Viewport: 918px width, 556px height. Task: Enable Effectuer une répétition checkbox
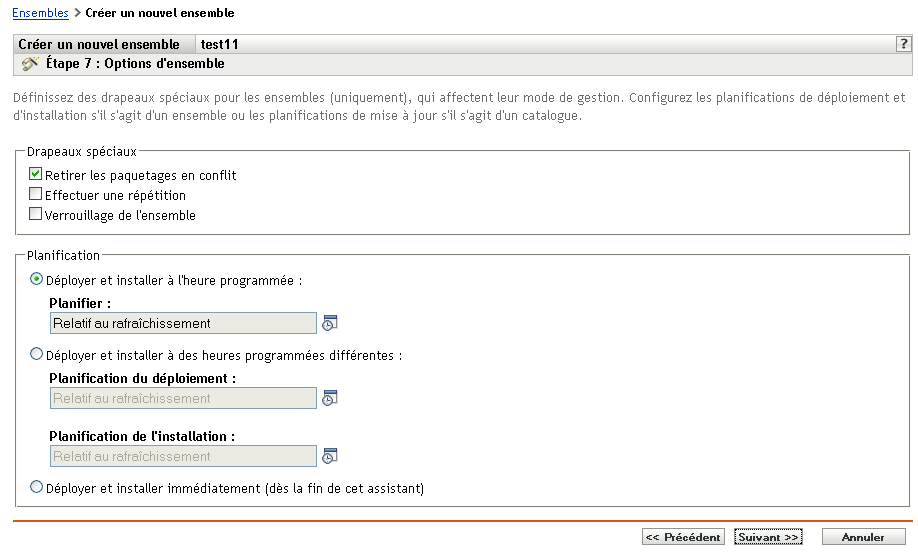point(36,195)
